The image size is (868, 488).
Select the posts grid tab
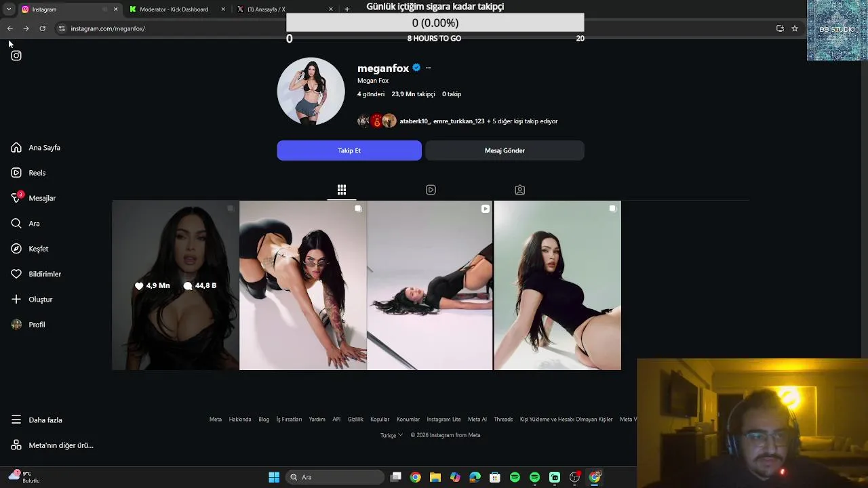342,190
